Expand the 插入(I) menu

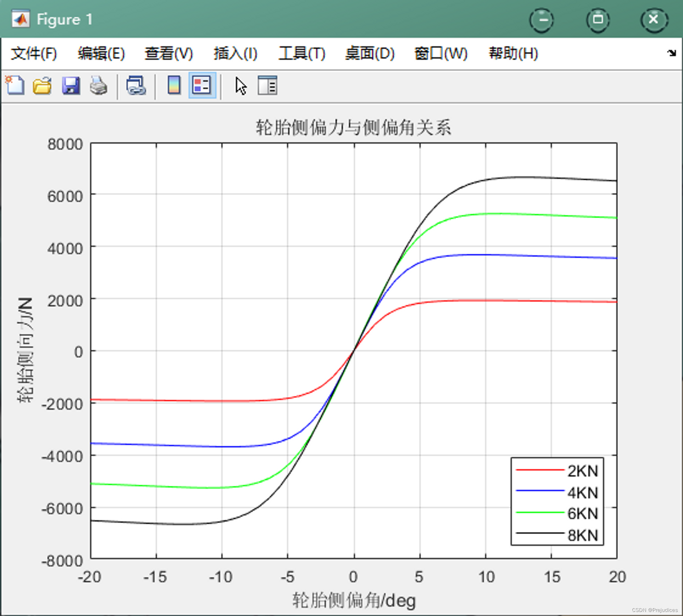tap(235, 54)
